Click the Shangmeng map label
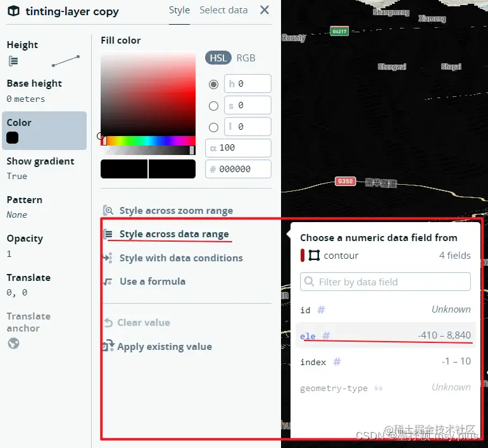488x448 pixels. [x=391, y=12]
